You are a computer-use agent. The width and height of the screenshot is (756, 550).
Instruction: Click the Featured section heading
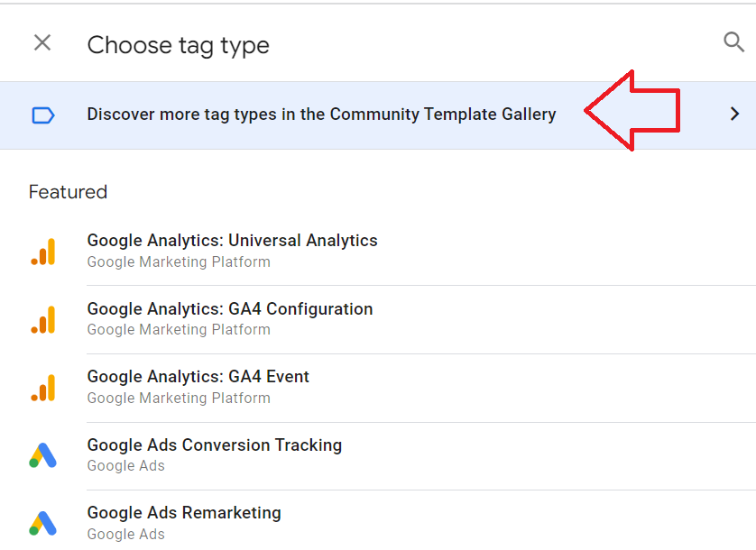click(68, 192)
